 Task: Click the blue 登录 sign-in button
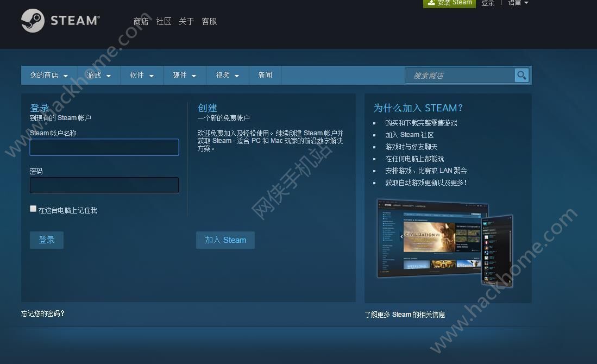(47, 240)
